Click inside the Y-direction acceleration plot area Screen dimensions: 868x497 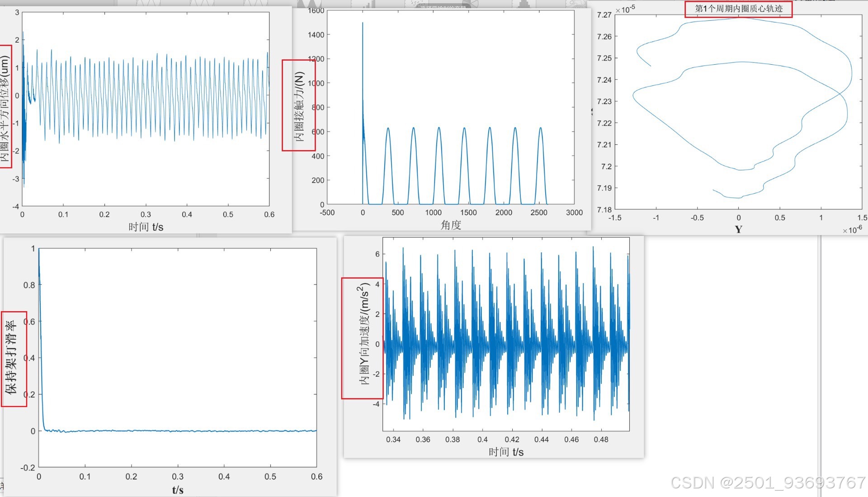click(506, 335)
